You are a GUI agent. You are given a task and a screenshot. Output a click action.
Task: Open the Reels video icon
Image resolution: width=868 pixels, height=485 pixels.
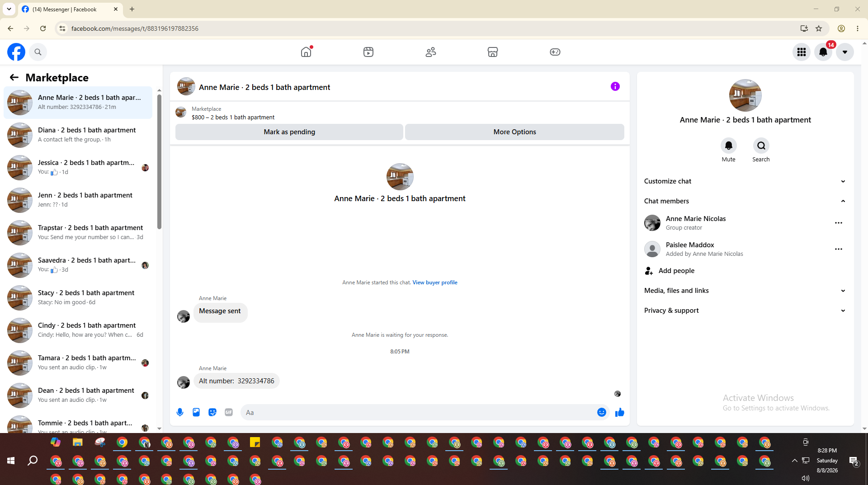(368, 52)
